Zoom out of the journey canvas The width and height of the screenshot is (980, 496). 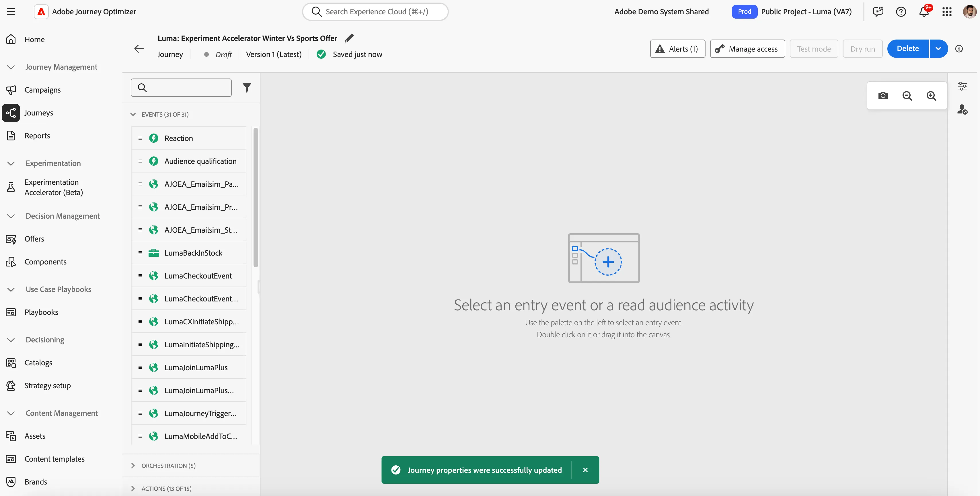907,96
